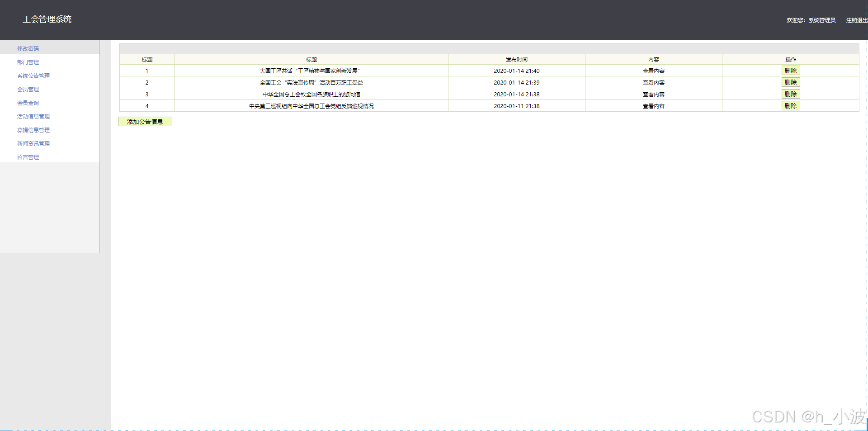Viewport: 868px width, 431px height.
Task: View content of the 中华全国总工会慰问信 announcement
Action: [653, 94]
